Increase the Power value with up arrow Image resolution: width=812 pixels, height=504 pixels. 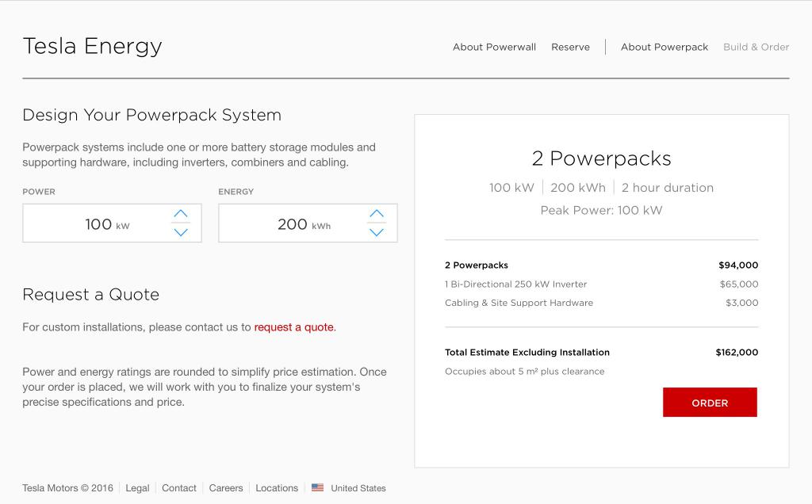(x=181, y=214)
